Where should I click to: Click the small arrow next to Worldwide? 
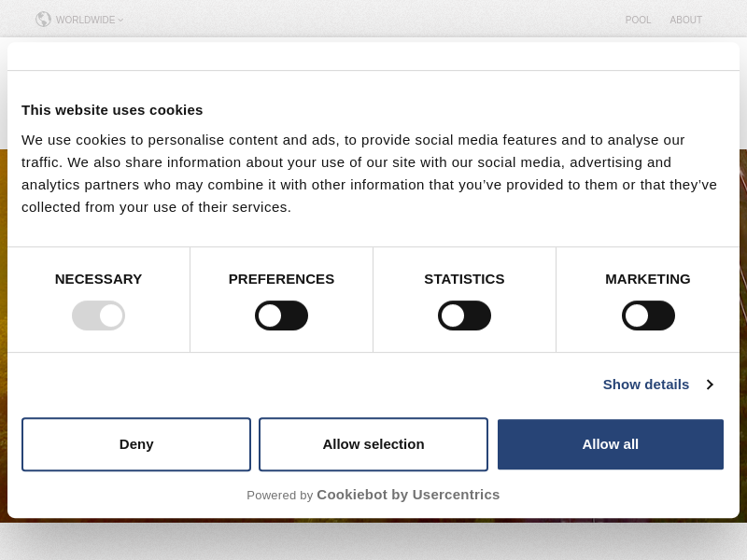120,20
